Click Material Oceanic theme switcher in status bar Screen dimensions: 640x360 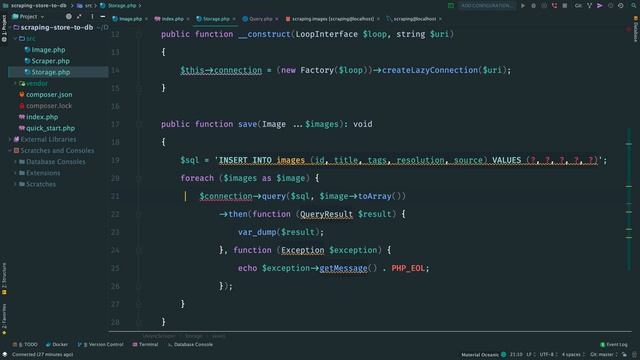pos(484,354)
